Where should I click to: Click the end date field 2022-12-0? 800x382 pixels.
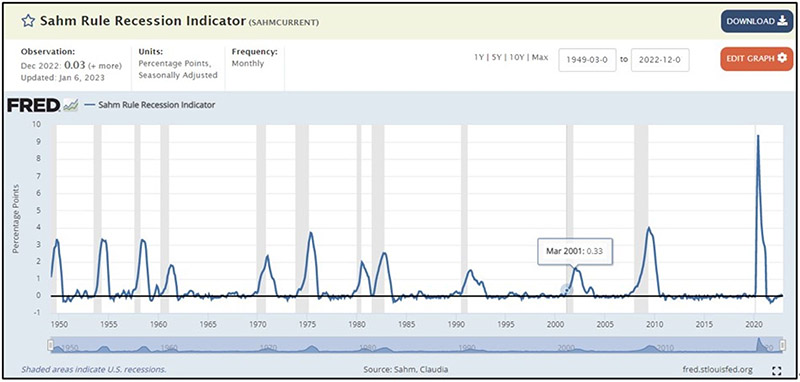pyautogui.click(x=660, y=60)
